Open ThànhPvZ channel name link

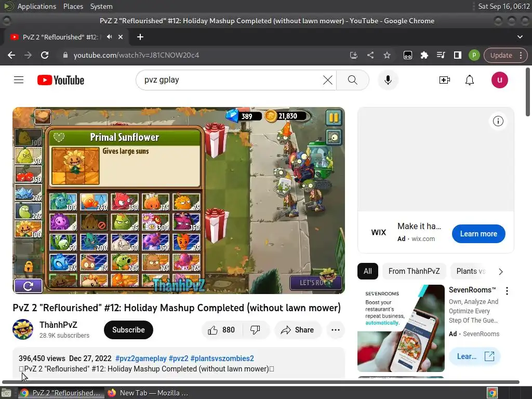click(58, 325)
